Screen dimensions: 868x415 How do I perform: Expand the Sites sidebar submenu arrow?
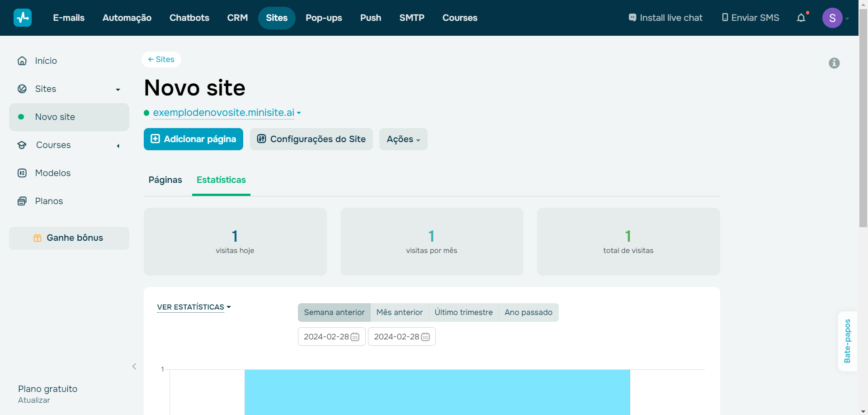point(118,90)
